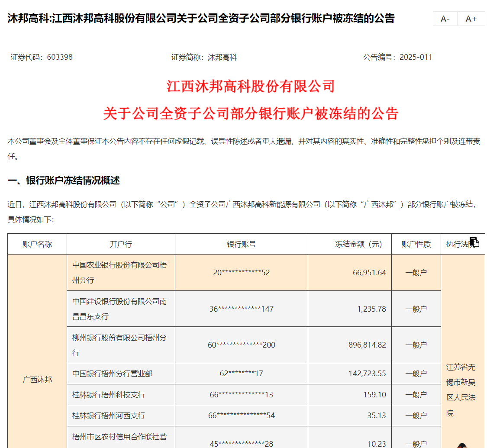Increase font size with A+ button
The width and height of the screenshot is (487, 448).
(471, 19)
